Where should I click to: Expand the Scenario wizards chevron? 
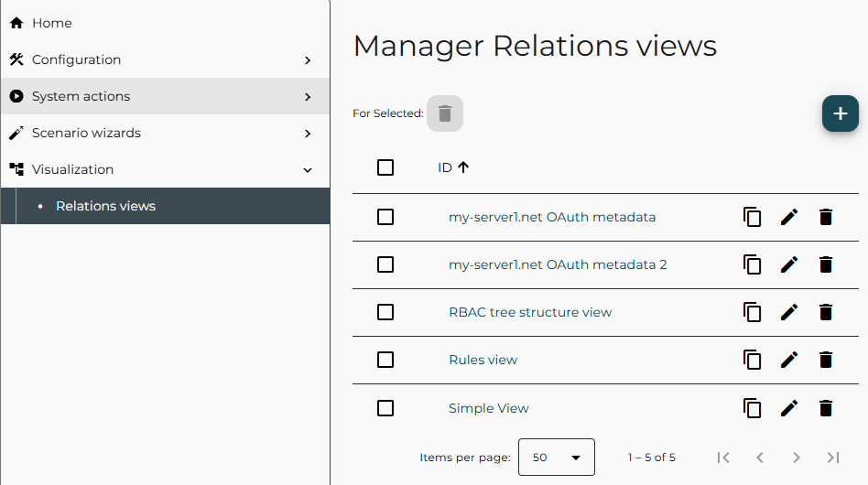308,134
